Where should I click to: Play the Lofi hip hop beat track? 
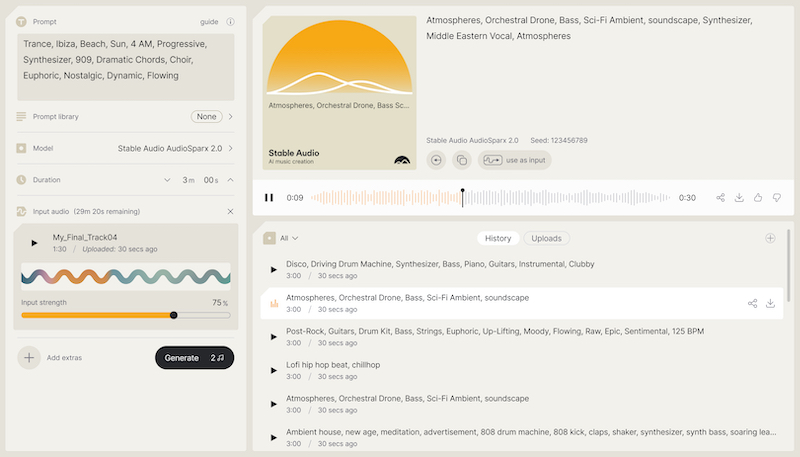274,370
